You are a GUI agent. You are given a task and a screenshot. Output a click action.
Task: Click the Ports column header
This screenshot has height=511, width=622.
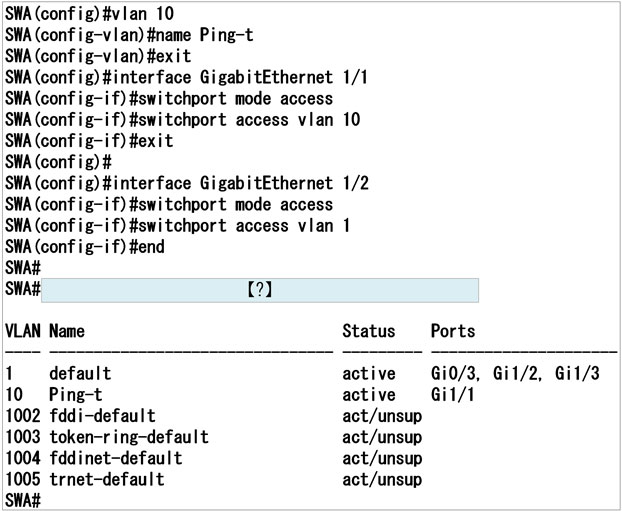452,331
